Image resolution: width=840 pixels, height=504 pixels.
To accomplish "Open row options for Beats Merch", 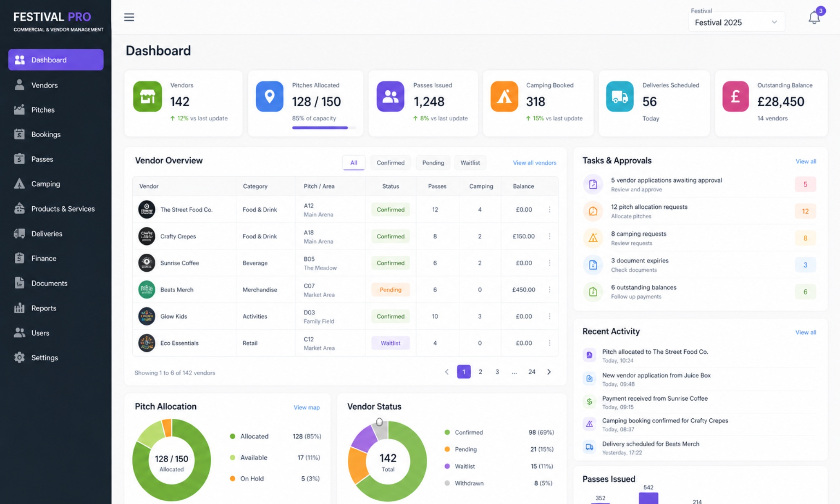I will [549, 290].
